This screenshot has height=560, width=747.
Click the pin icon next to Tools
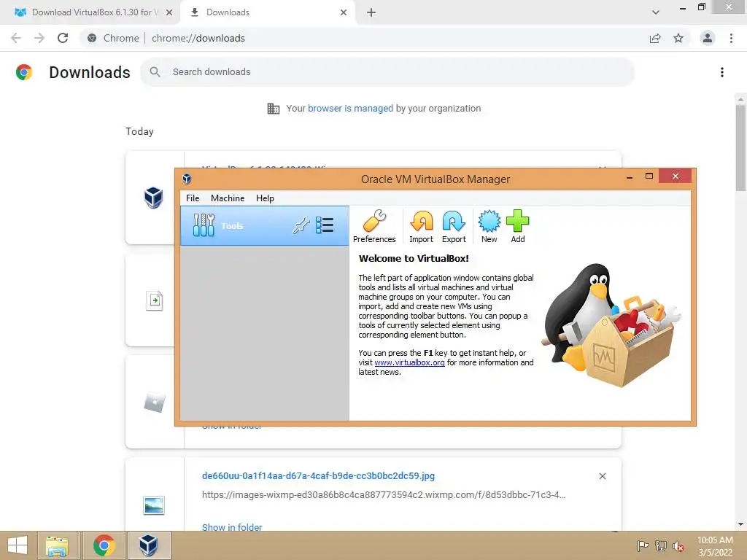coord(301,225)
